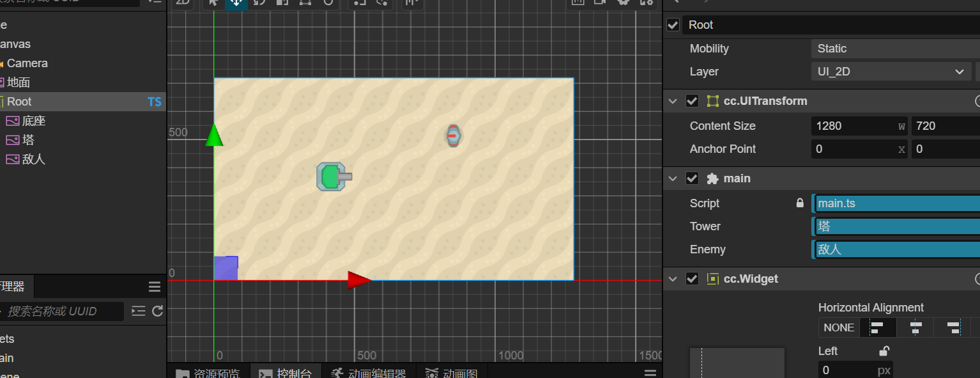Toggle the cc.Widget component checkbox
The height and width of the screenshot is (378, 980).
pyautogui.click(x=692, y=279)
